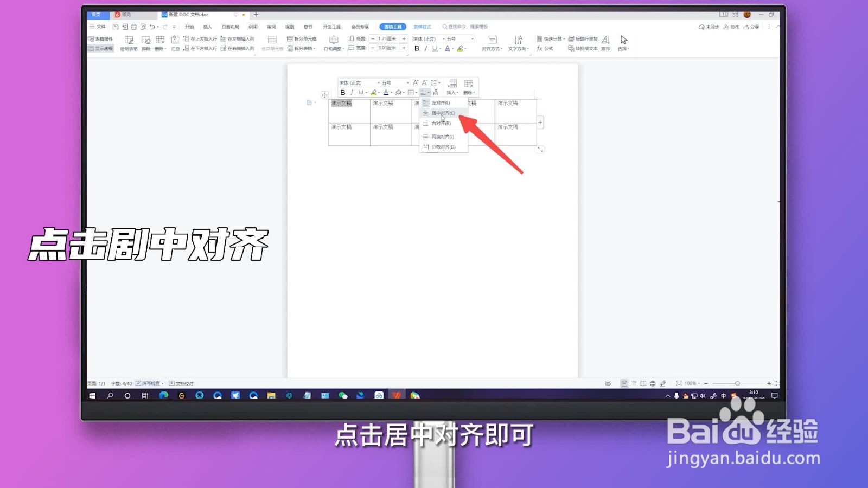The height and width of the screenshot is (488, 868).
Task: Open WPS Writer from the taskbar
Action: (397, 395)
